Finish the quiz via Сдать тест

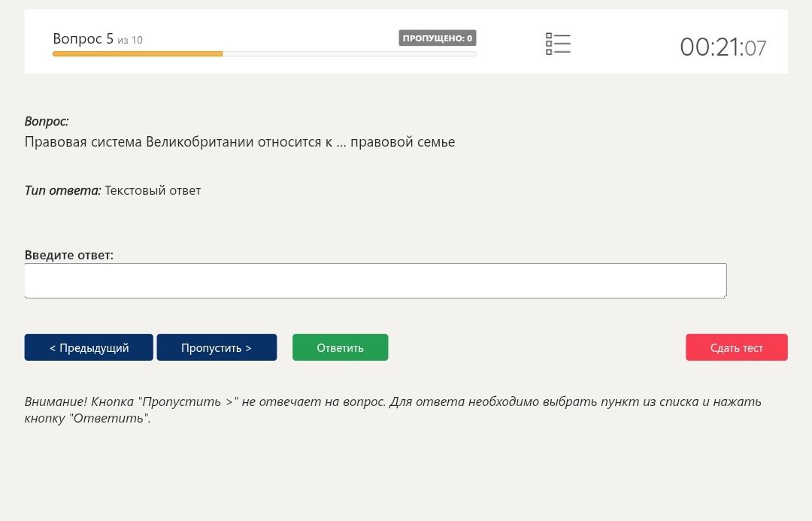pos(736,347)
